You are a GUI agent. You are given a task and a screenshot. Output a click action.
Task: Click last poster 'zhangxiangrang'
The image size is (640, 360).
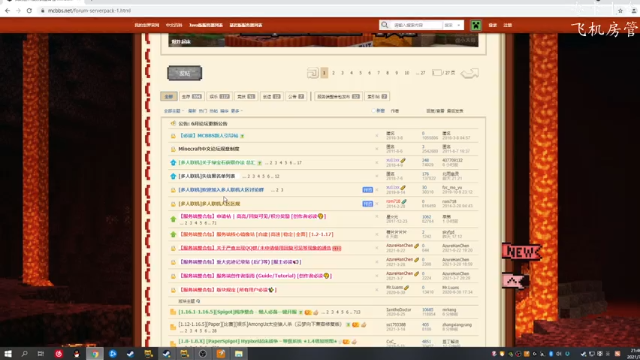[457, 324]
